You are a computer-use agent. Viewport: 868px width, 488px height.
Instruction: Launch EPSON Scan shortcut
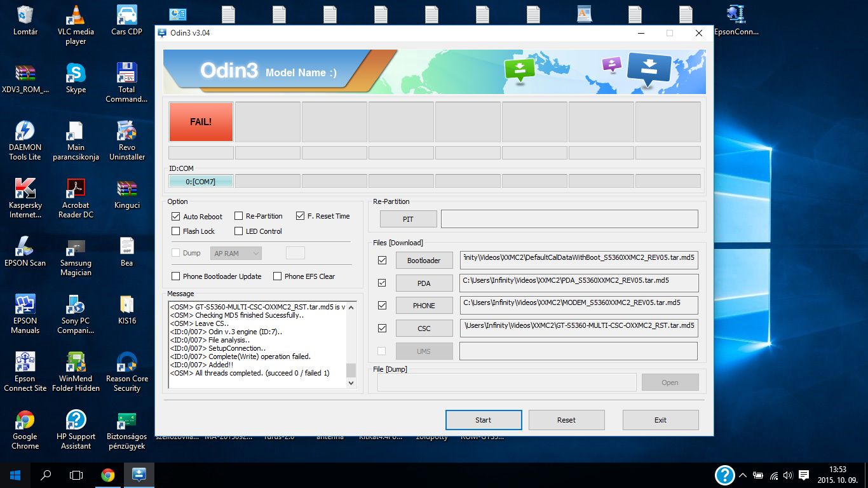(25, 252)
